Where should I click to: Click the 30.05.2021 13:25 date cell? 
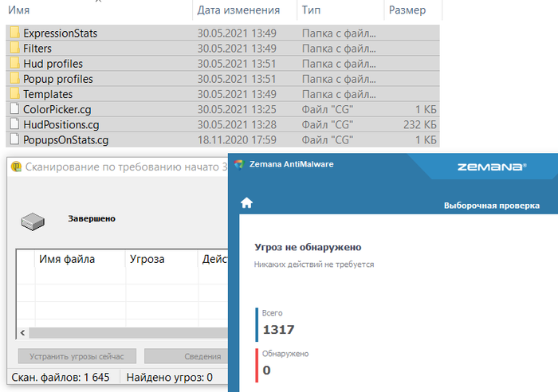237,110
